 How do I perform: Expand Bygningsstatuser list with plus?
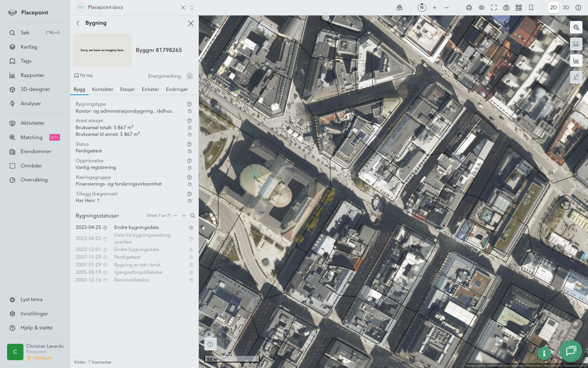[184, 216]
